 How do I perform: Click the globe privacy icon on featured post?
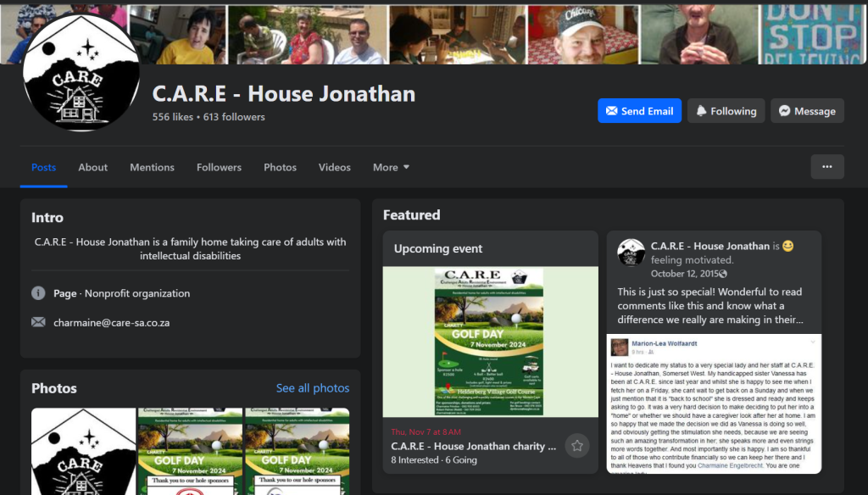[x=723, y=275]
